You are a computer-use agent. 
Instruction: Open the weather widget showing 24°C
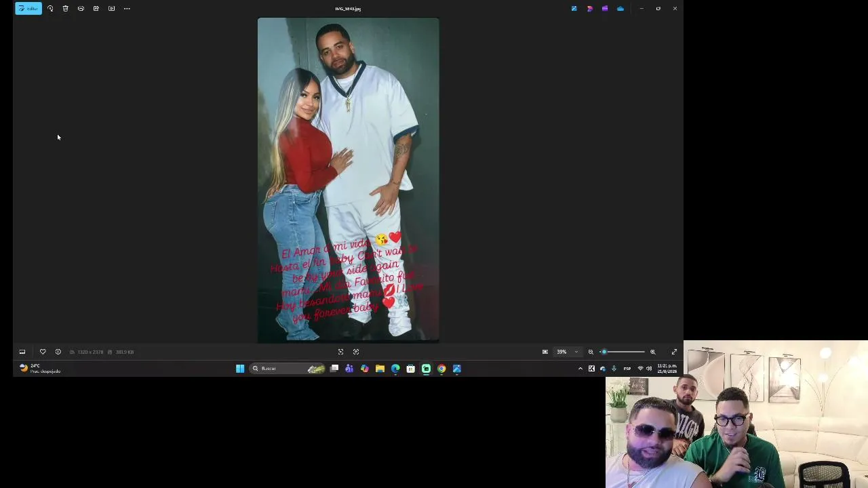pos(40,369)
